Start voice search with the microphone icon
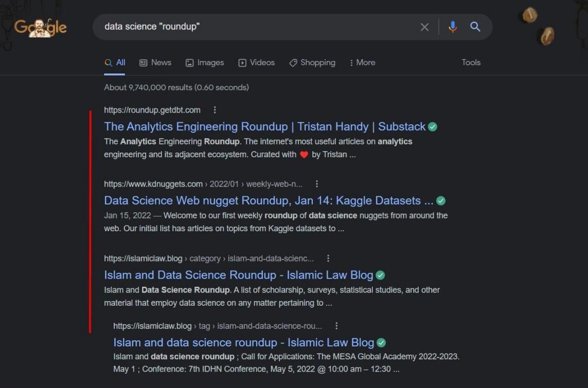588x388 pixels. [453, 27]
